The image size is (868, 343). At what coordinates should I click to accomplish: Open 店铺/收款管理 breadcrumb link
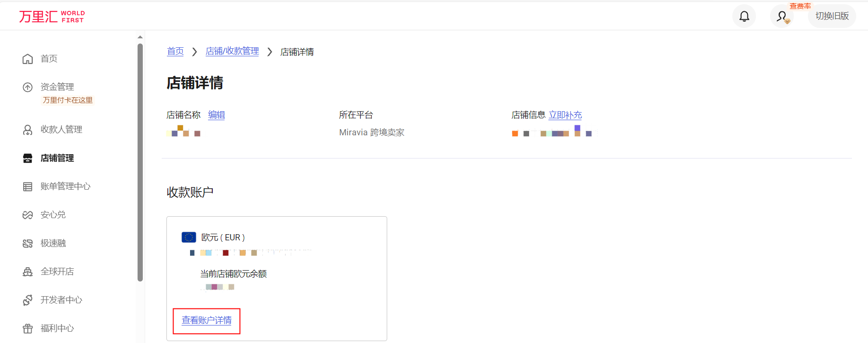(232, 52)
